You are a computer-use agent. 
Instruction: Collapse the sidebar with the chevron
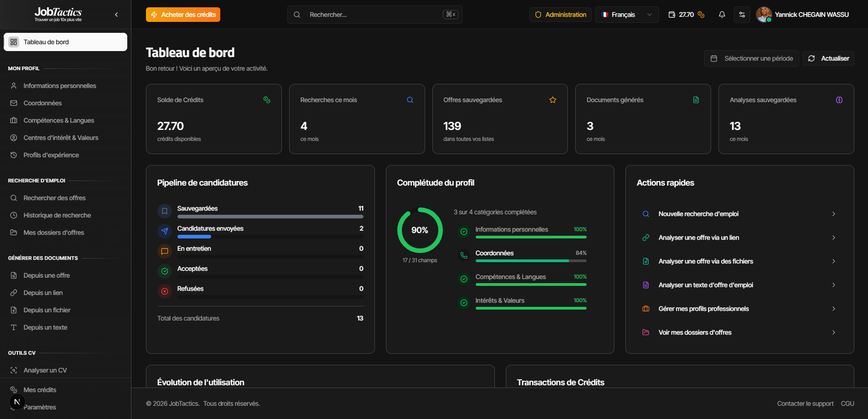point(116,15)
